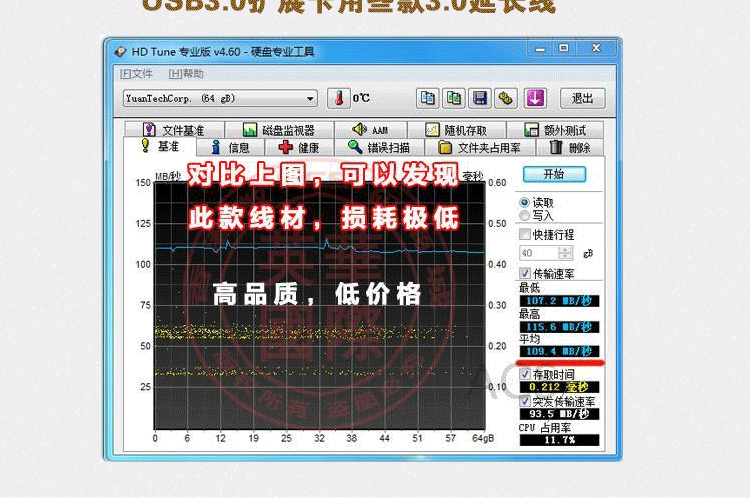This screenshot has height=498, width=750.
Task: Maximize the HD Tune window
Action: click(x=564, y=48)
